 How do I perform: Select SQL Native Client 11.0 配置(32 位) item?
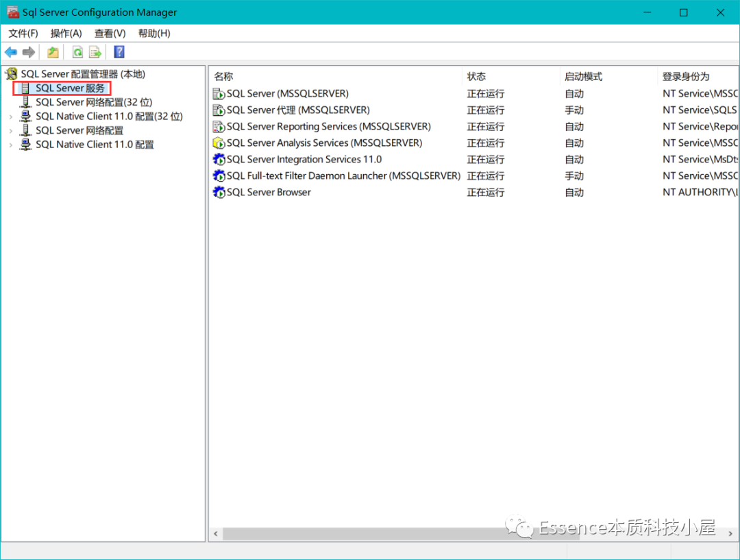[x=109, y=116]
